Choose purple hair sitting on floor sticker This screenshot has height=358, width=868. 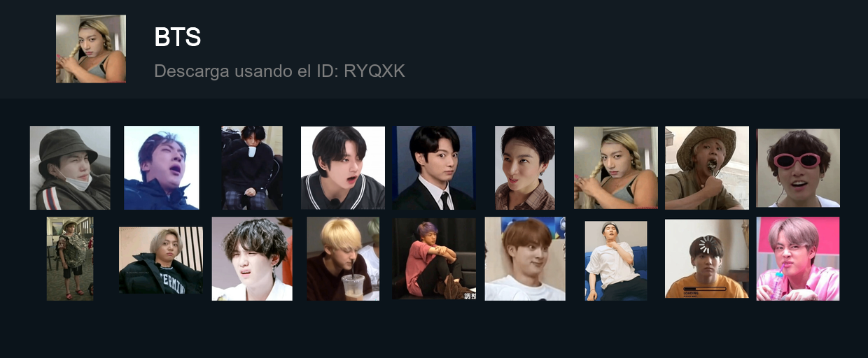(x=434, y=259)
